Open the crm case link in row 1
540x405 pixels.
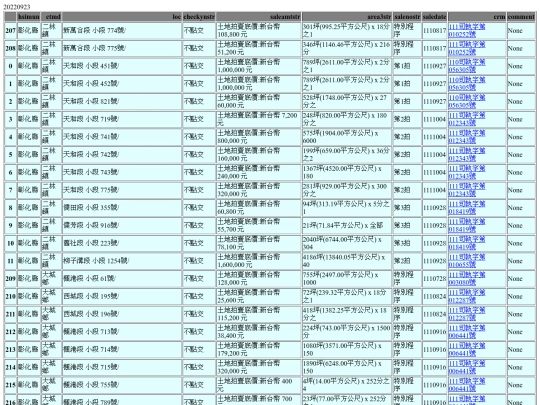pos(467,84)
